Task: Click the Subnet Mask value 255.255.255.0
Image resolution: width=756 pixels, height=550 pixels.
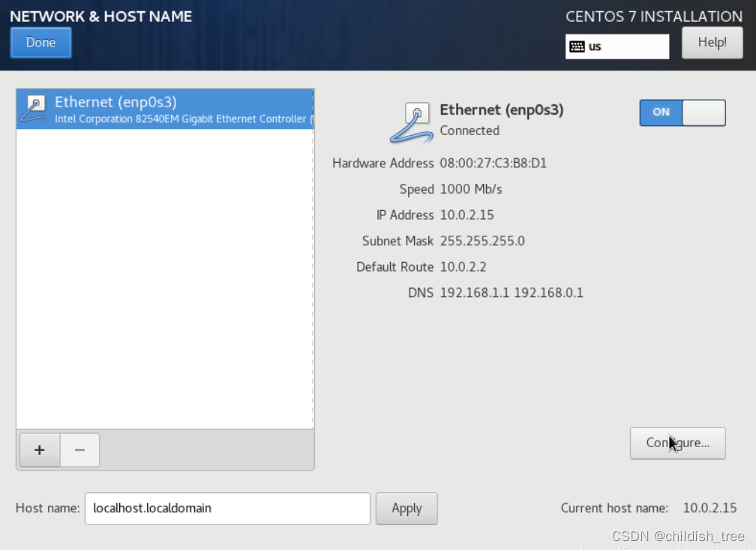Action: (x=482, y=241)
